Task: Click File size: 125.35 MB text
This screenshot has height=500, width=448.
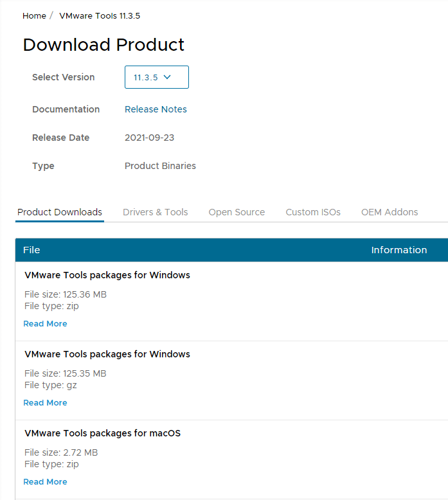Action: click(x=66, y=373)
